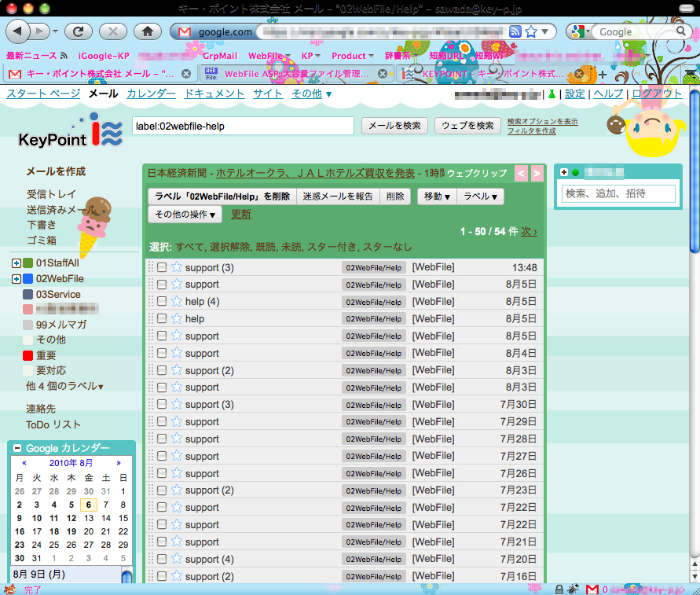Open a new tab with plus icon
Image resolution: width=700 pixels, height=595 pixels.
[603, 74]
